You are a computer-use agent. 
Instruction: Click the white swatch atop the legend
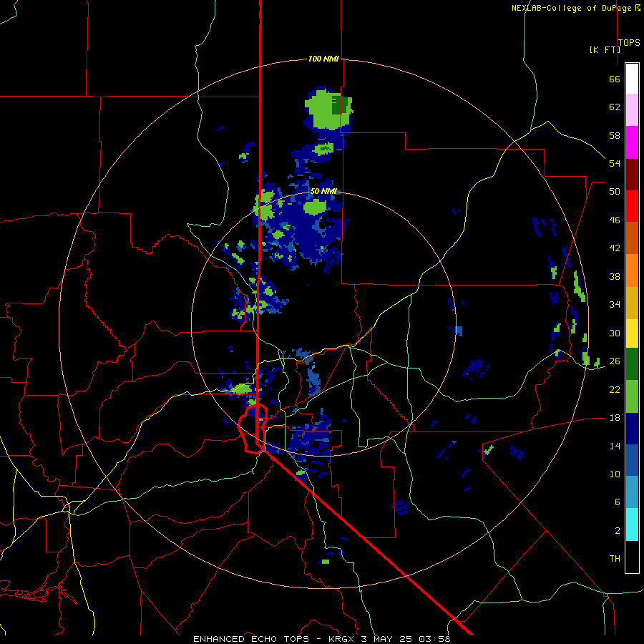pyautogui.click(x=632, y=79)
